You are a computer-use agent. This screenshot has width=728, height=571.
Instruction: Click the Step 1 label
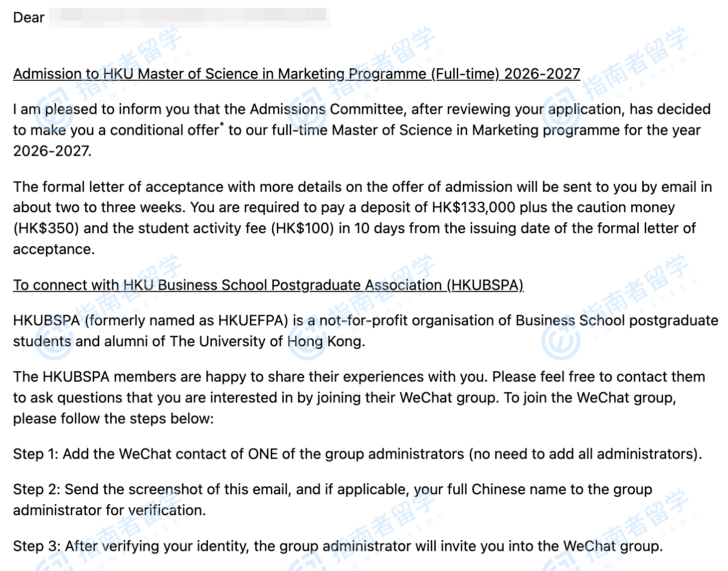point(35,454)
